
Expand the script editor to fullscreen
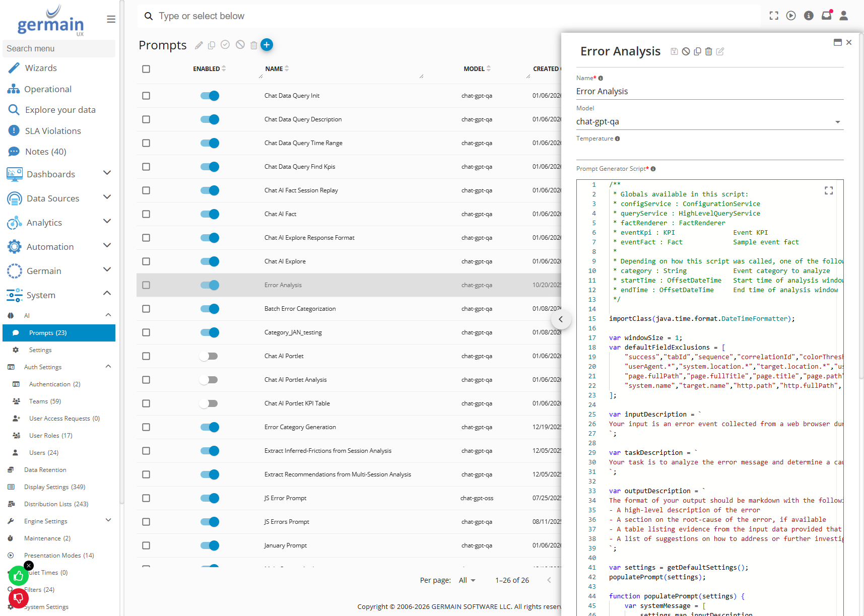tap(829, 190)
